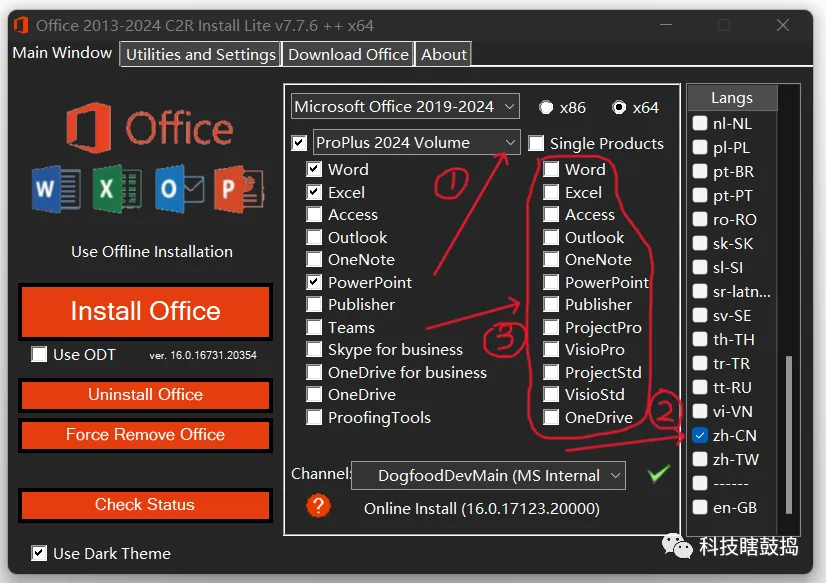Enable the VisioStd checkbox

pos(551,394)
